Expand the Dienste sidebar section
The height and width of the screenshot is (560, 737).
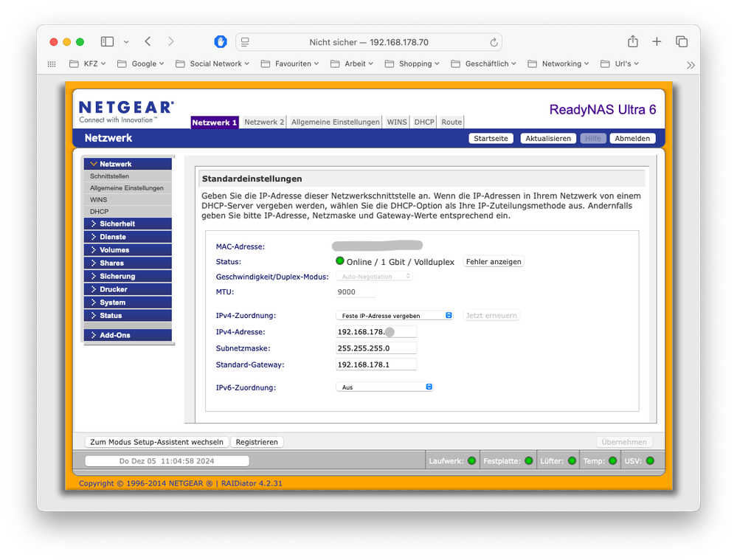[128, 237]
